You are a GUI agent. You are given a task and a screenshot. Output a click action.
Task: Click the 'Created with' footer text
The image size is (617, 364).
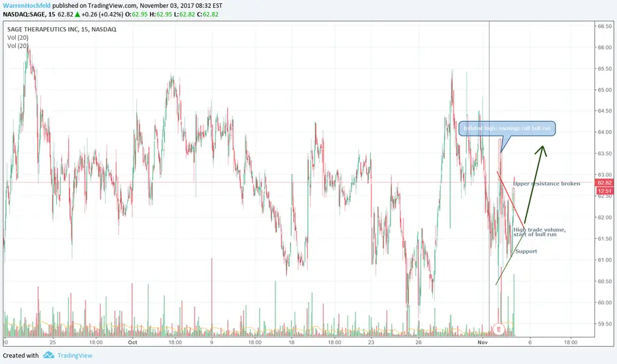coord(21,355)
